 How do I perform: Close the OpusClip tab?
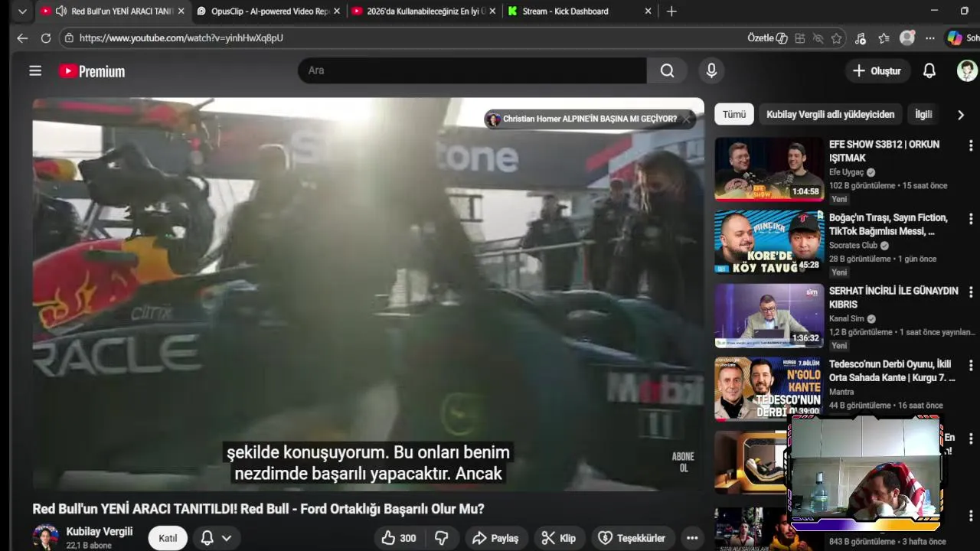point(336,11)
